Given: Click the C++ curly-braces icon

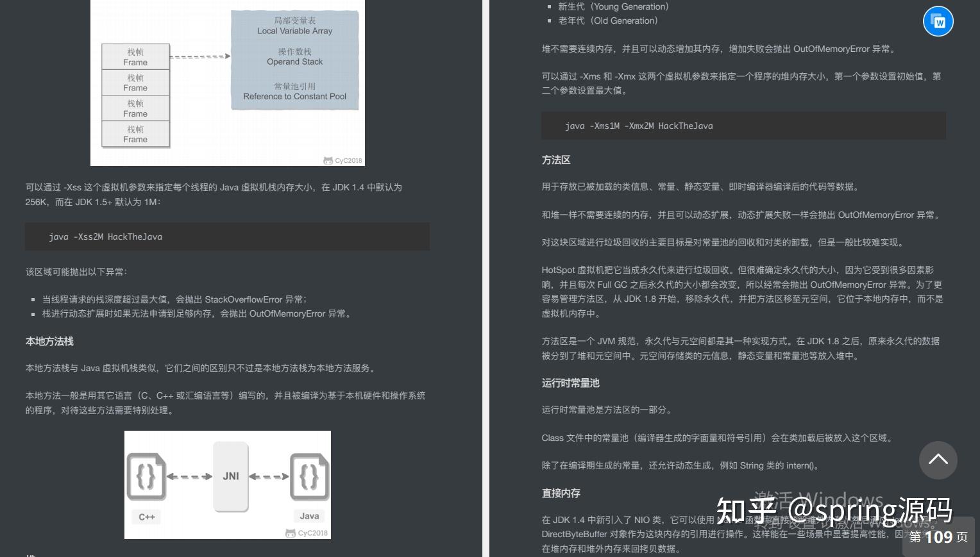Looking at the screenshot, I should [x=146, y=477].
